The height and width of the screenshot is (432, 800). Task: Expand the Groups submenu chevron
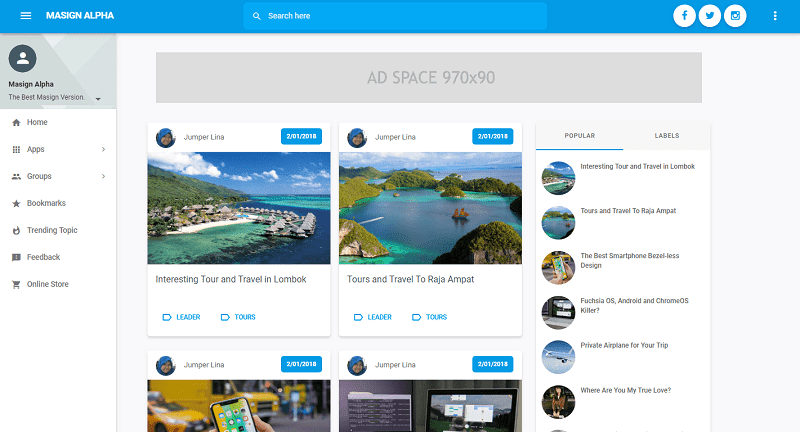[x=104, y=176]
